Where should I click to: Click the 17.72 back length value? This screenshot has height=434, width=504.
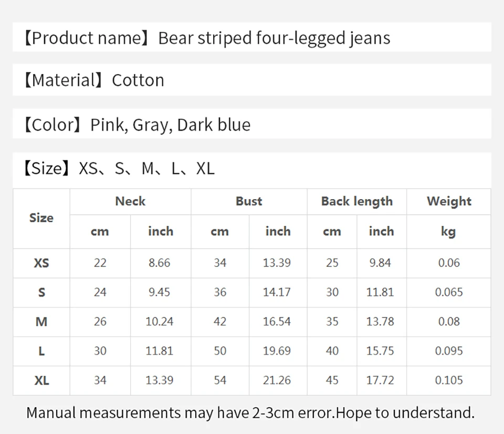(380, 380)
